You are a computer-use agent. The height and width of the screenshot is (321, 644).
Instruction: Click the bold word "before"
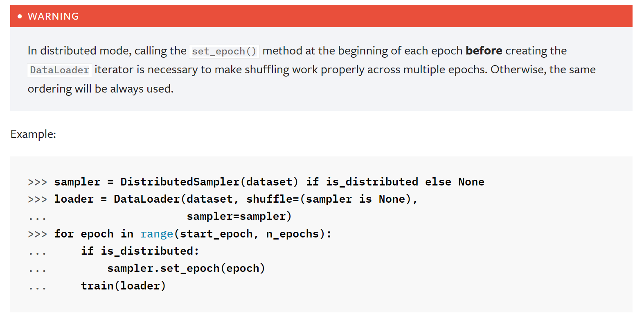(x=484, y=50)
